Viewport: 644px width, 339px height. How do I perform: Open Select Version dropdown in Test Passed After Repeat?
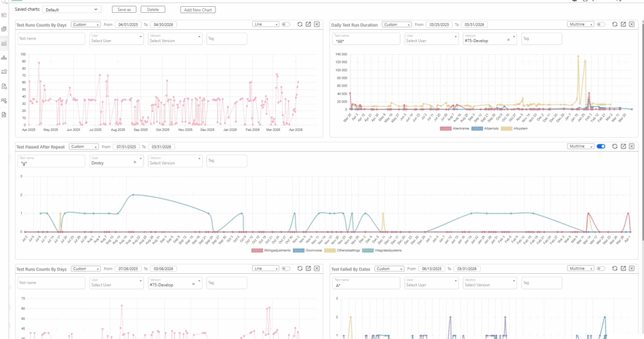[176, 161]
